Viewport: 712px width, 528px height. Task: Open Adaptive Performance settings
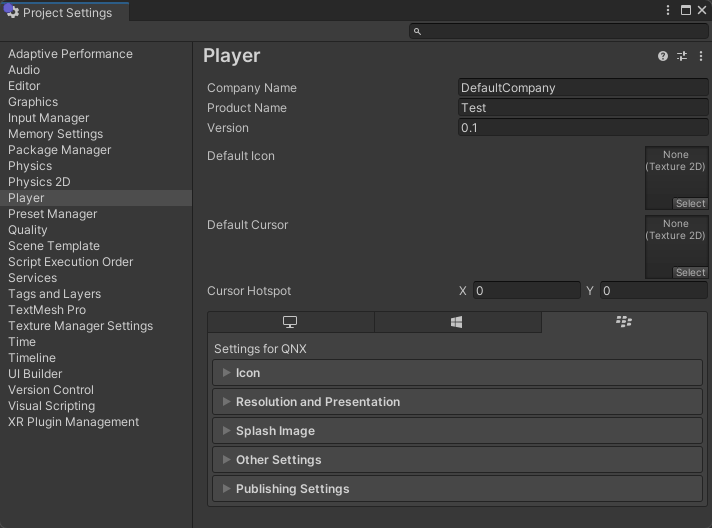click(x=96, y=54)
